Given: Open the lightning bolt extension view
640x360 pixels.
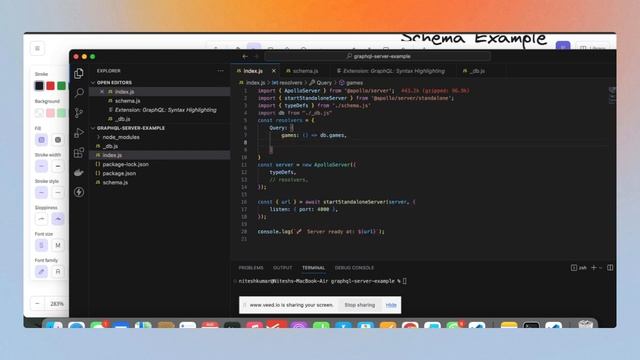Looking at the screenshot, I should point(79,192).
